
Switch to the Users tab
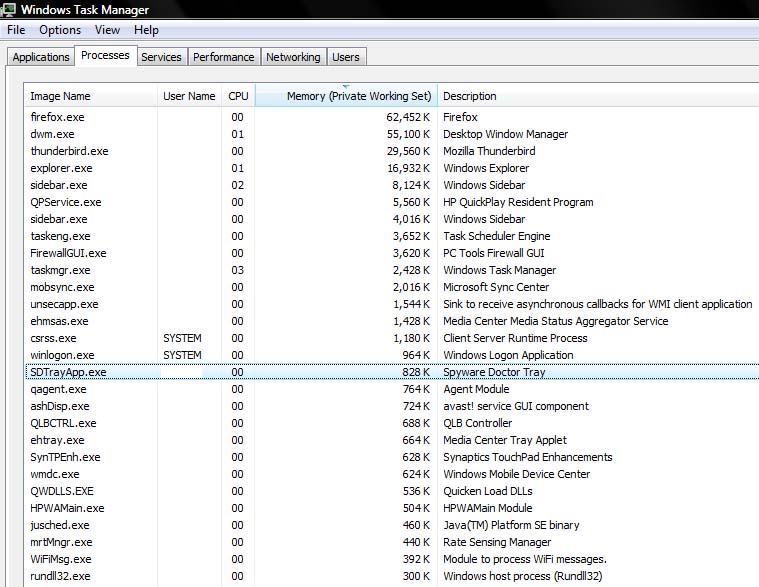tap(346, 57)
